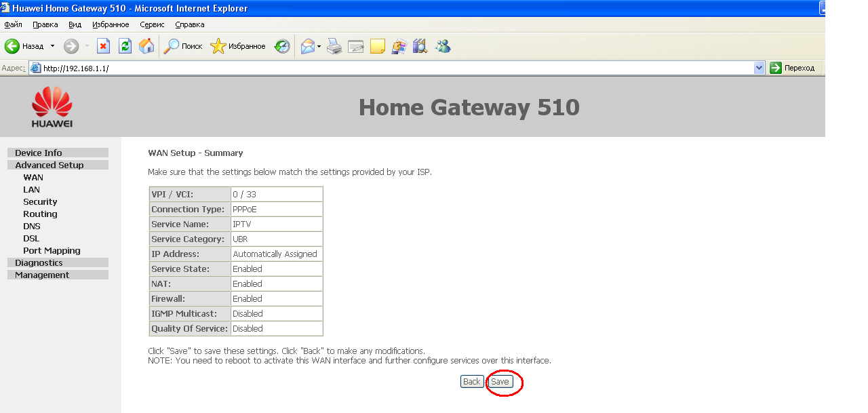This screenshot has height=413, width=868.
Task: Click the Mail envelope icon
Action: click(308, 46)
